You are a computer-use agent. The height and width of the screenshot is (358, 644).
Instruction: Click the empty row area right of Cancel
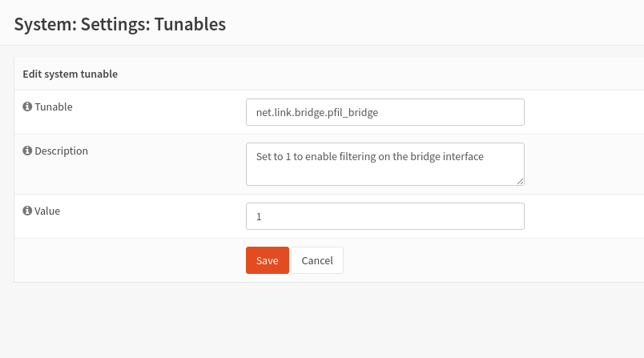pyautogui.click(x=481, y=260)
